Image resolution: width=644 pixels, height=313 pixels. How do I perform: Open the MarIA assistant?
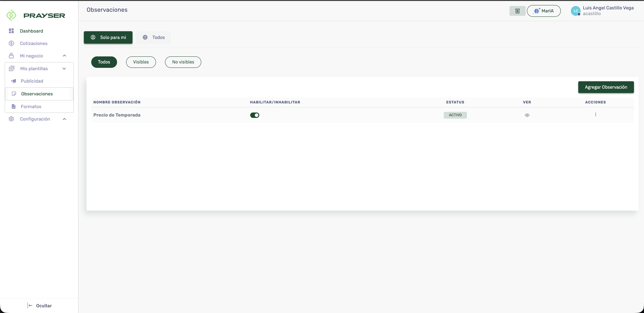click(544, 11)
